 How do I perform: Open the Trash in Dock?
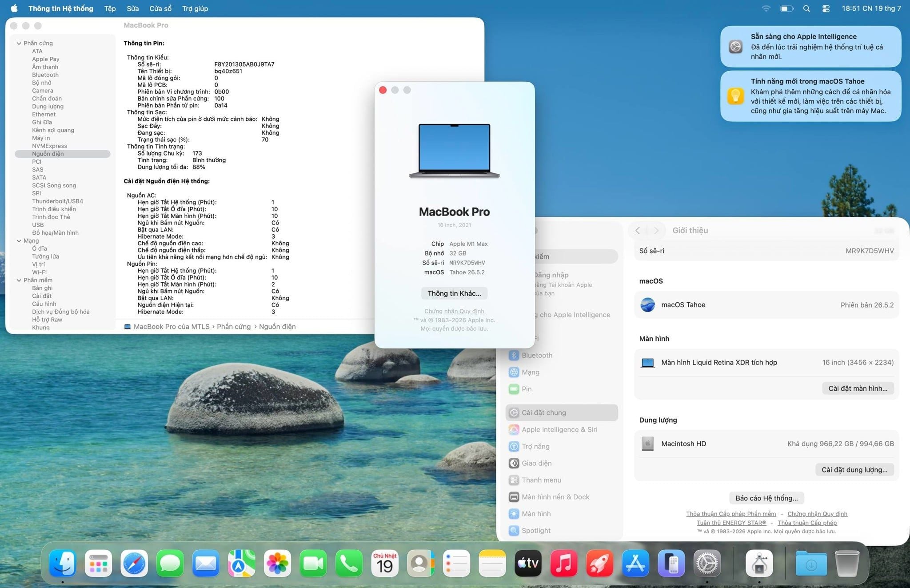tap(847, 564)
